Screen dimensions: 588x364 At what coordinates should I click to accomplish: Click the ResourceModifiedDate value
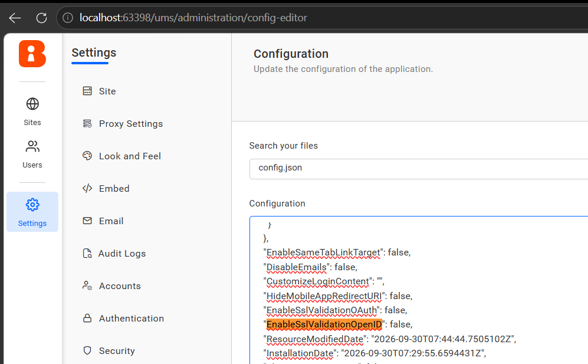[x=442, y=339]
